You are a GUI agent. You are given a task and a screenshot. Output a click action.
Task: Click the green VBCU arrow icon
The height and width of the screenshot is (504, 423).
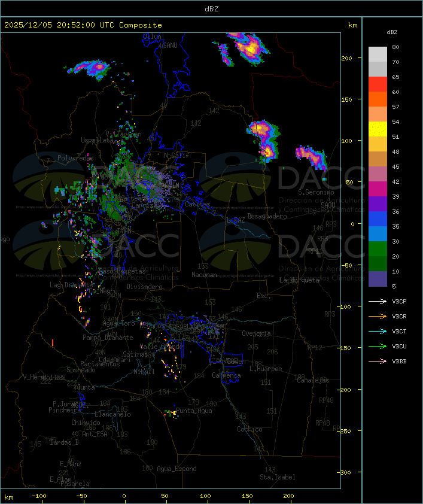pos(378,346)
